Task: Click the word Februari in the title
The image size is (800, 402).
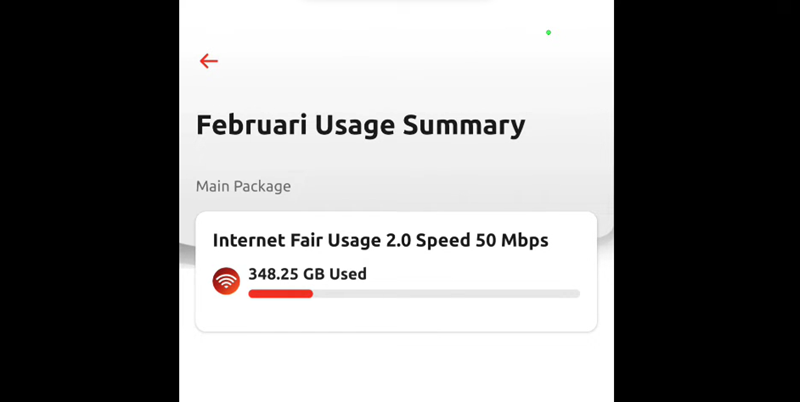Action: pyautogui.click(x=251, y=125)
